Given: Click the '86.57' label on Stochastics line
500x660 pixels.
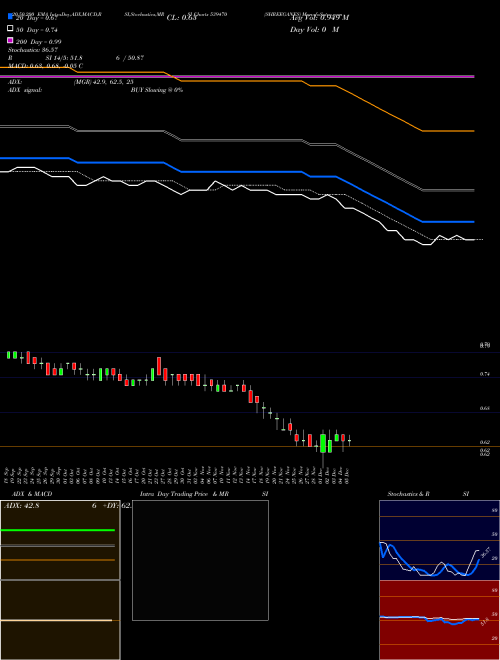Looking at the screenshot, I should 486,553.
